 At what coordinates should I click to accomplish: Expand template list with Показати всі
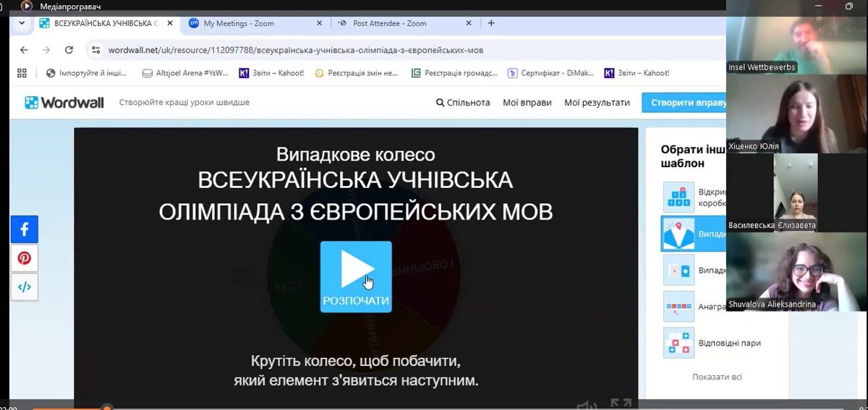point(717,377)
